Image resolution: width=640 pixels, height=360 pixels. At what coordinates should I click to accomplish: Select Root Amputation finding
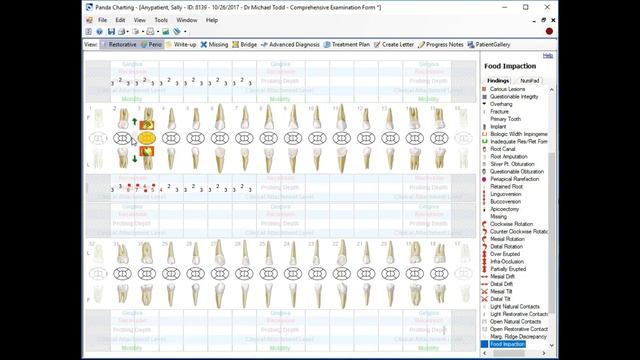click(509, 157)
